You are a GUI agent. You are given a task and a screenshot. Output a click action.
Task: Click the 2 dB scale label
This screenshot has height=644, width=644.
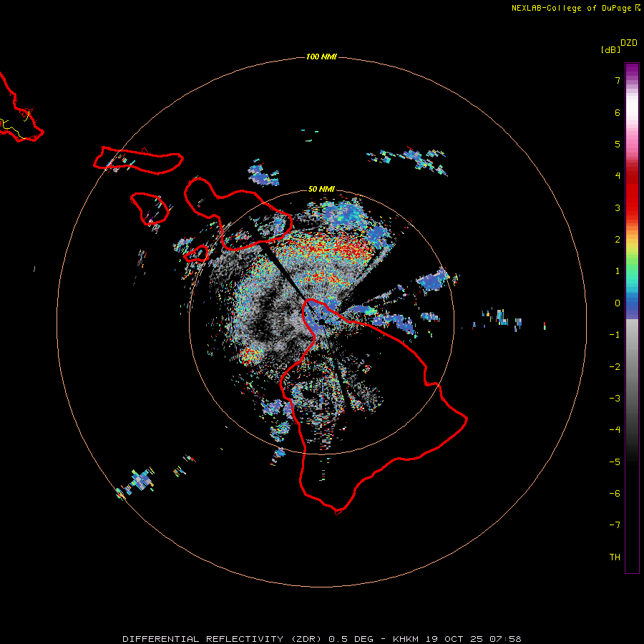coord(618,240)
